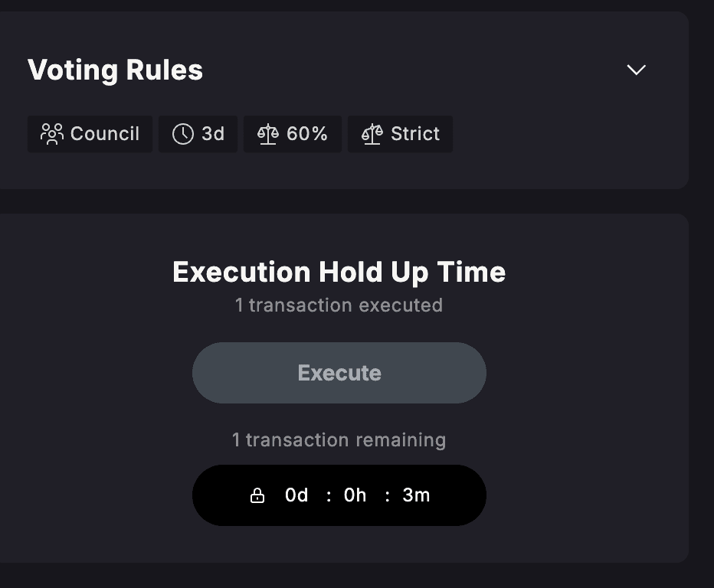The height and width of the screenshot is (588, 714).
Task: Click the Council people icon
Action: [51, 134]
